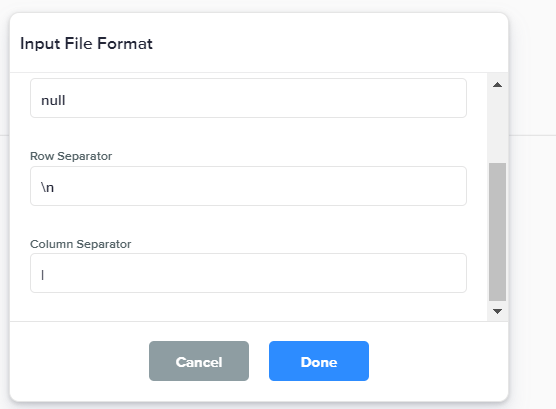This screenshot has height=409, width=556.
Task: Click the scrollbar down arrow
Action: 497,311
